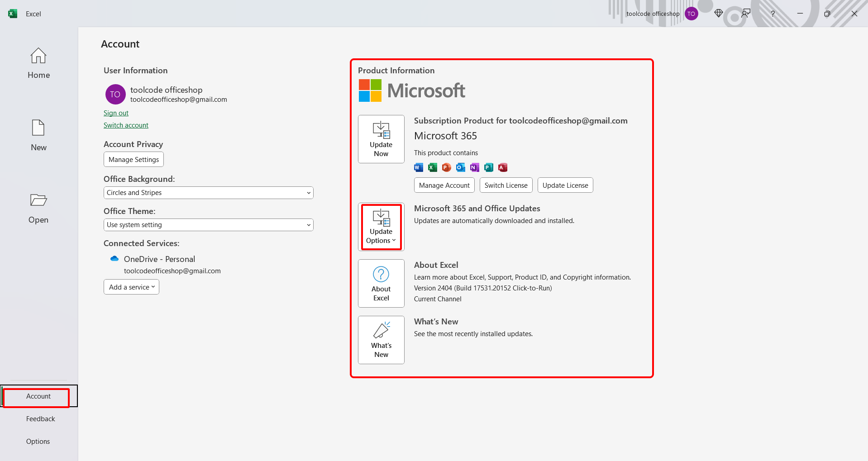This screenshot has height=461, width=868.
Task: Click the Microsoft four-color logo
Action: (370, 90)
